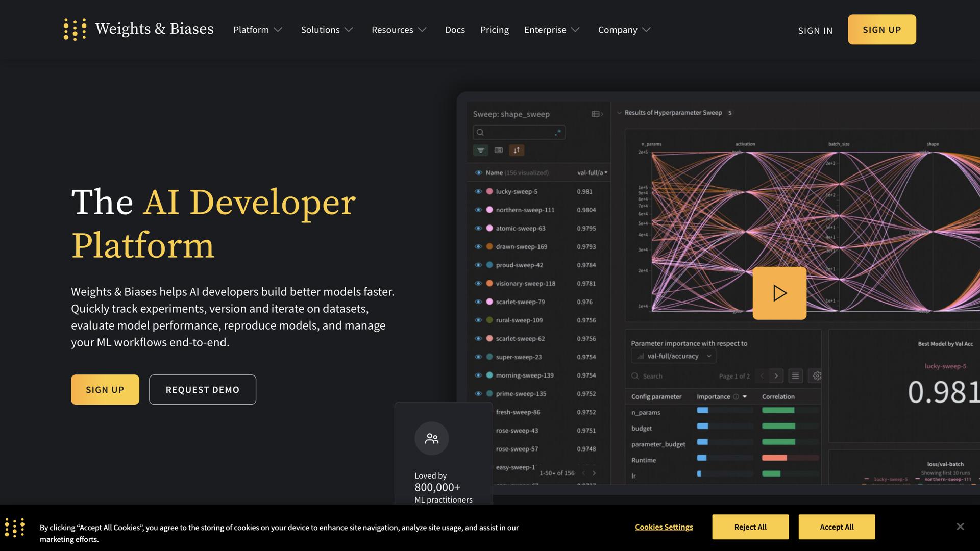
Task: Toggle visibility eye for atomic-sweep-63
Action: pos(478,229)
